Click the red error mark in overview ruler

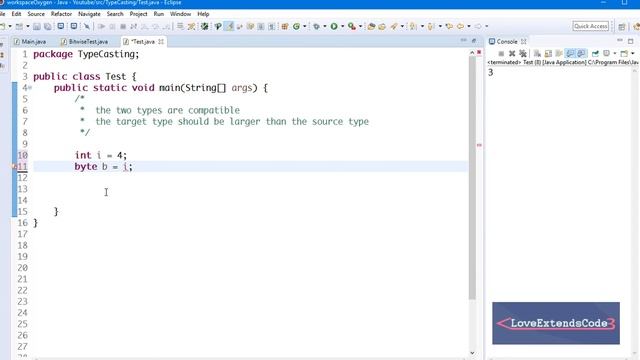pyautogui.click(x=479, y=145)
